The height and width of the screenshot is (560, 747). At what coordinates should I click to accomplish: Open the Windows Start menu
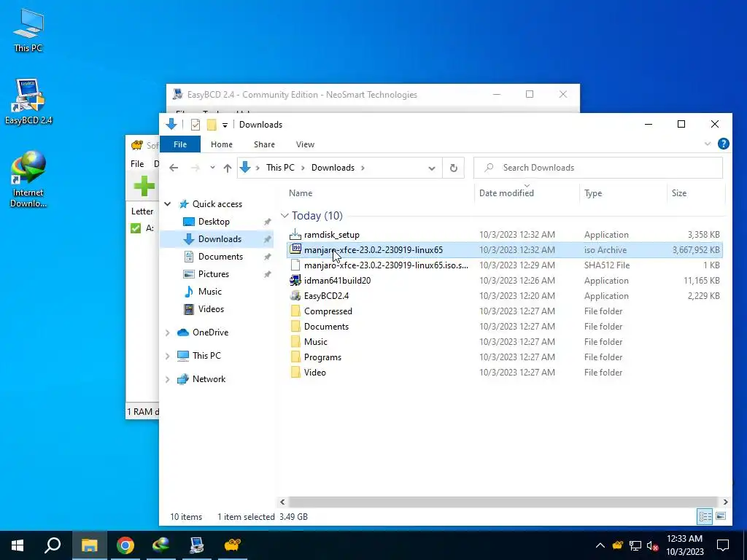pyautogui.click(x=18, y=545)
